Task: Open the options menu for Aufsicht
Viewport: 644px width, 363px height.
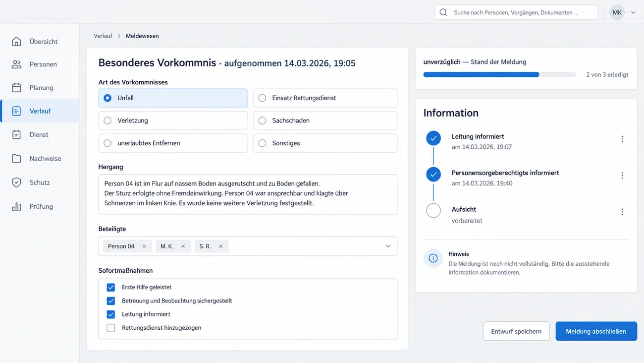Action: pyautogui.click(x=622, y=212)
